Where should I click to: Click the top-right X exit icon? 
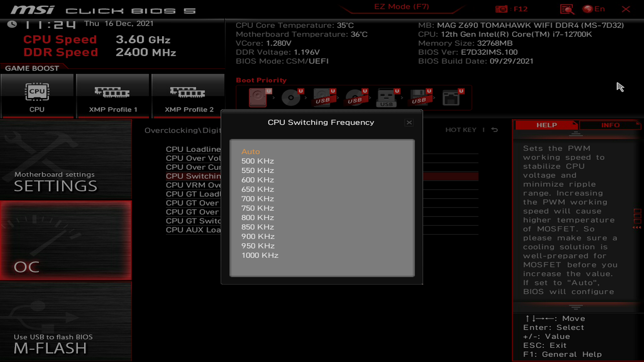626,9
